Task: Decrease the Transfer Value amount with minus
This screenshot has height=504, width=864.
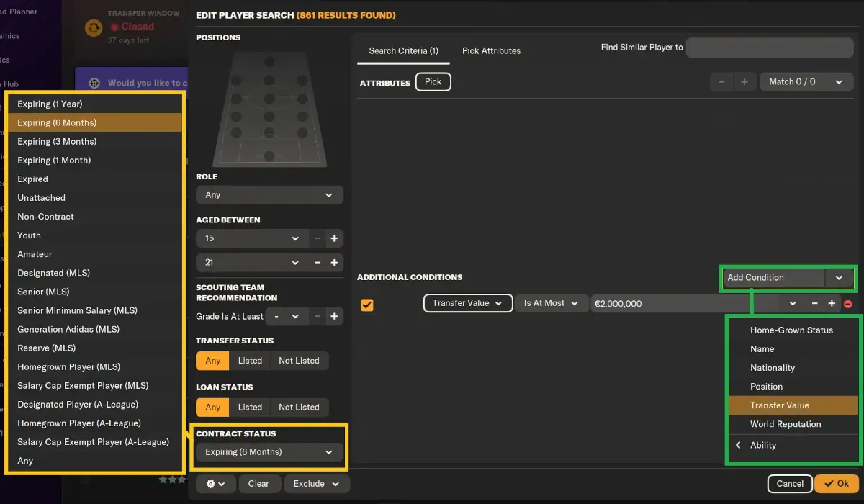Action: (815, 304)
